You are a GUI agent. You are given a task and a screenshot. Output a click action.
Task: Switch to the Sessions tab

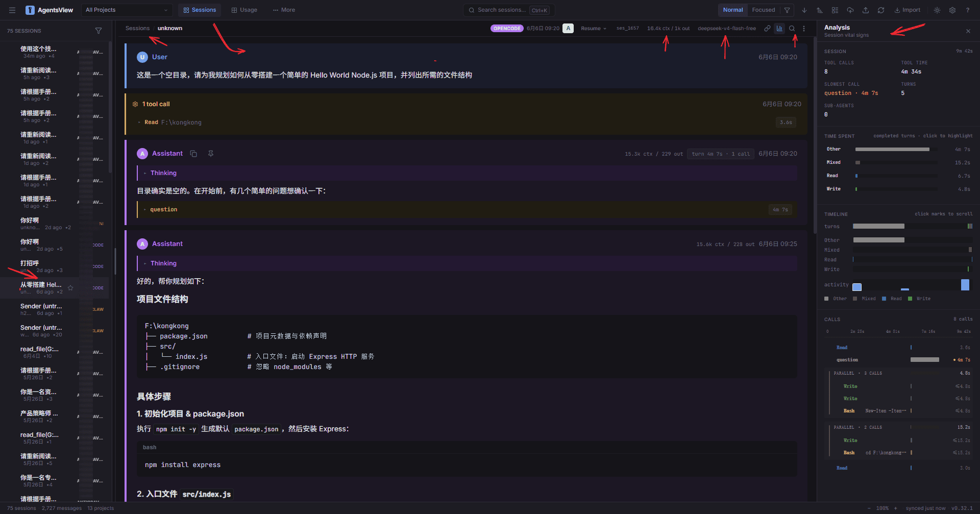pos(200,10)
